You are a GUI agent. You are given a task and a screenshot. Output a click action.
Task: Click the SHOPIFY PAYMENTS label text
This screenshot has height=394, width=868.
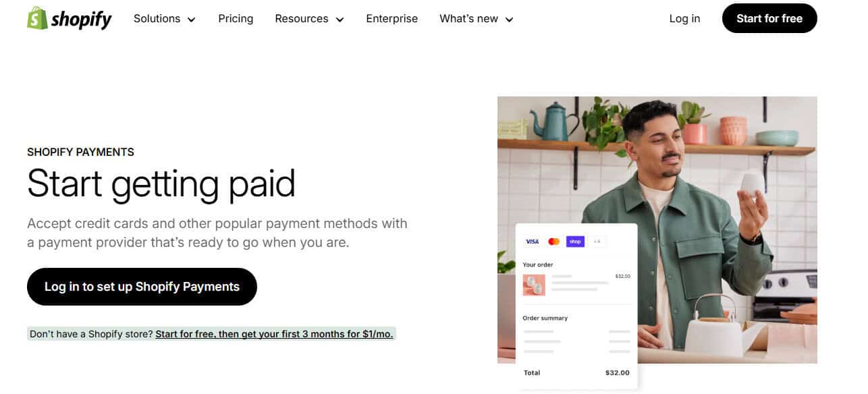point(80,152)
